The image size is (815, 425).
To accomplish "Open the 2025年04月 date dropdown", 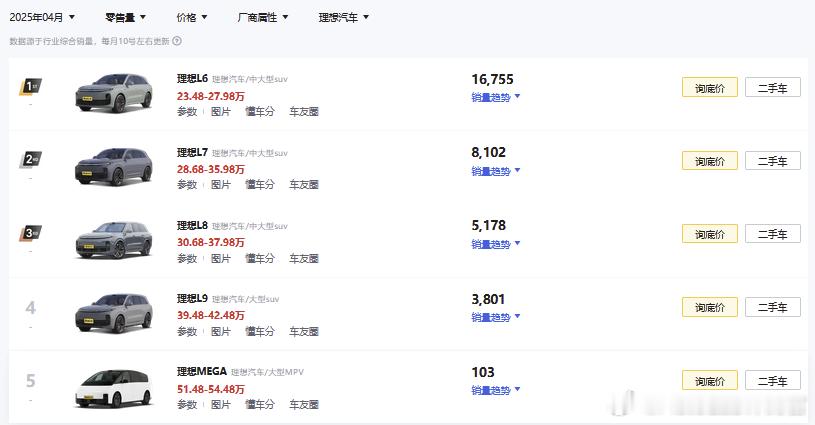I will pos(42,17).
